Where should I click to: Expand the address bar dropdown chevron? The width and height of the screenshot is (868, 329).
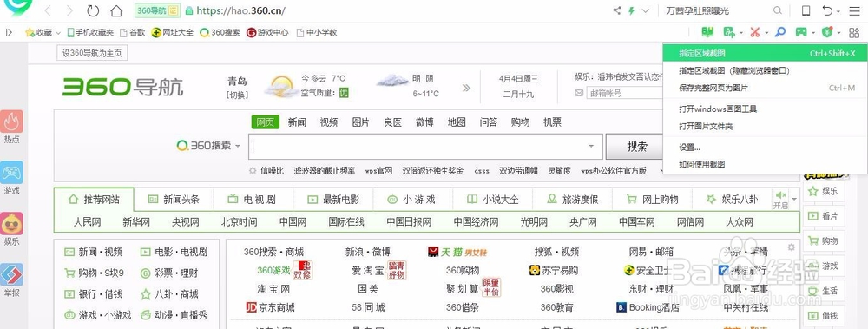pyautogui.click(x=646, y=10)
